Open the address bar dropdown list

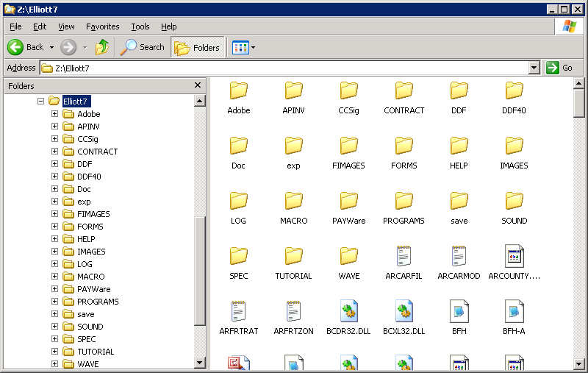(x=534, y=68)
